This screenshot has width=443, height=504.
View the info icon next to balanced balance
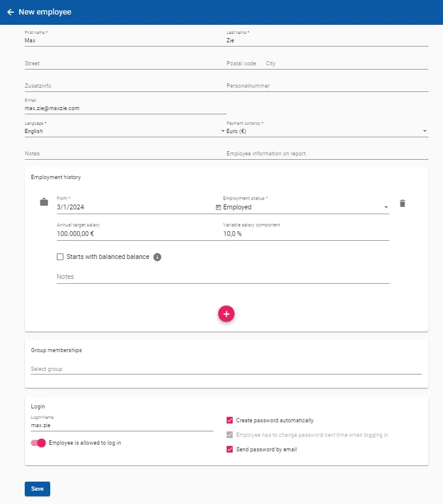pyautogui.click(x=157, y=257)
